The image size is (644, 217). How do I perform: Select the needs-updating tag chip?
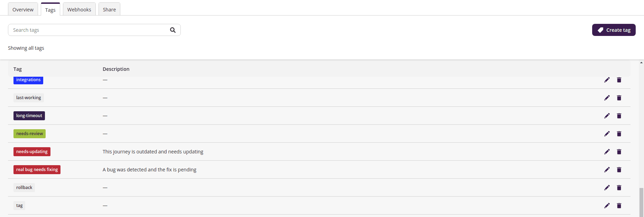pyautogui.click(x=32, y=151)
